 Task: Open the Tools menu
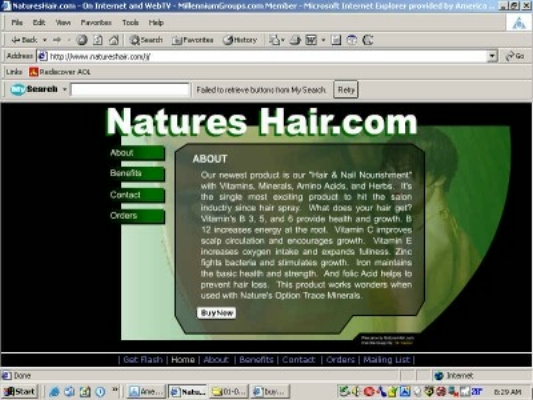click(130, 22)
